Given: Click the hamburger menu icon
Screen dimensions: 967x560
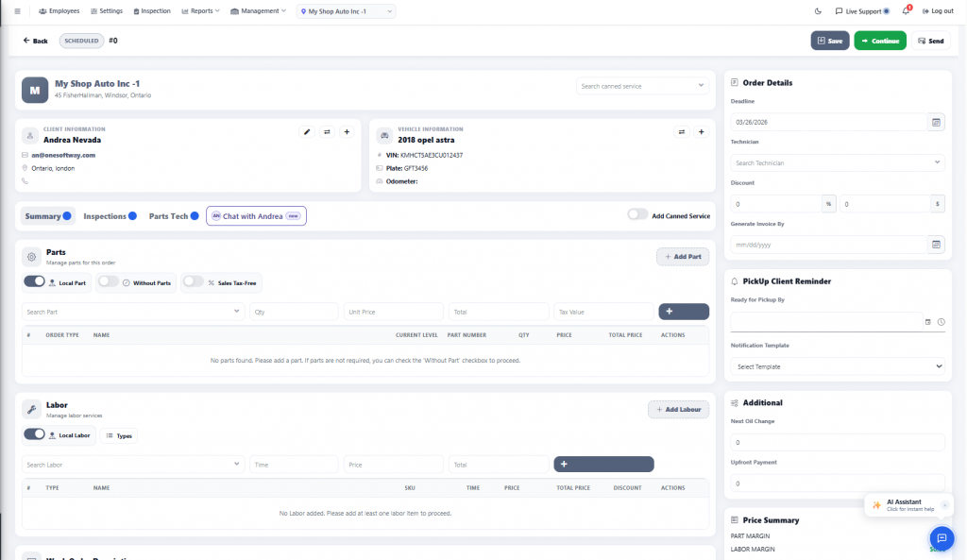Looking at the screenshot, I should click(16, 11).
